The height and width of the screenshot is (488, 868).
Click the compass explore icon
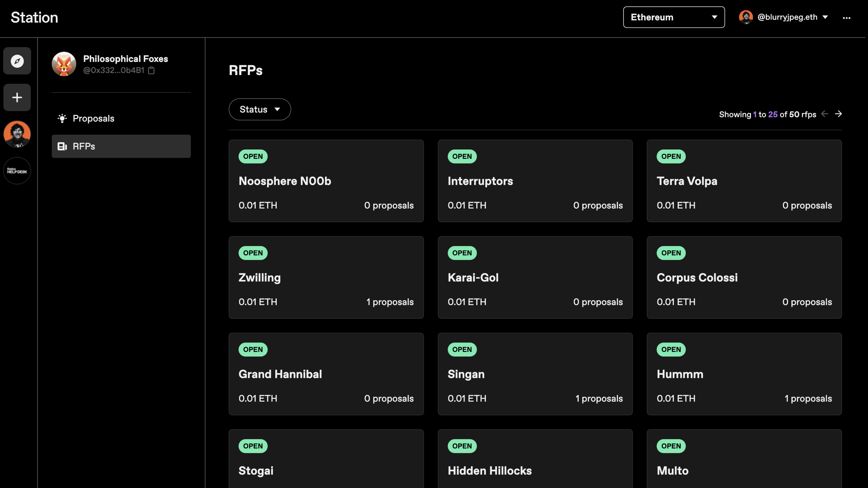coord(17,61)
